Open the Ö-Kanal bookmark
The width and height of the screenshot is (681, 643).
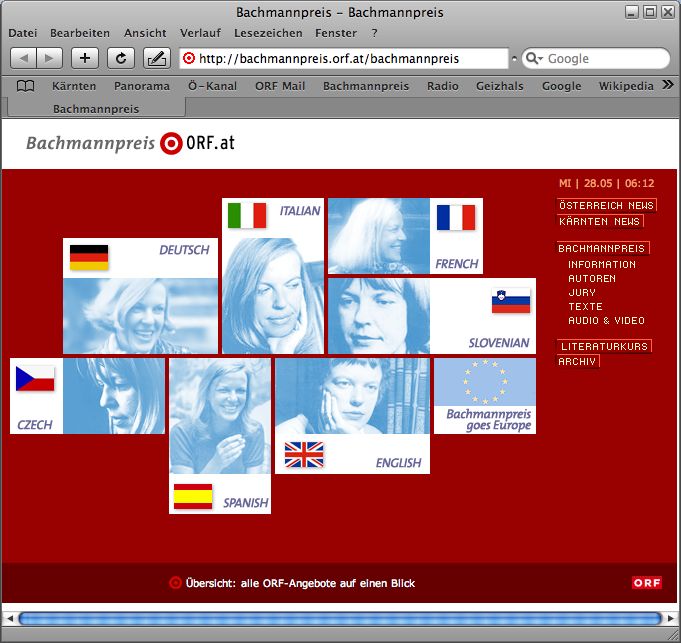point(212,86)
